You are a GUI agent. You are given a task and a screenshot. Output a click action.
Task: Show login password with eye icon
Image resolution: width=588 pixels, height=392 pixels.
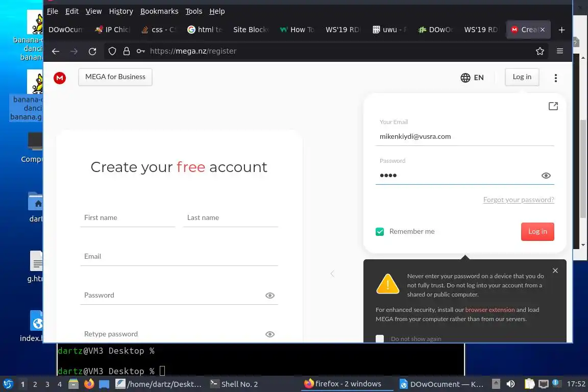coord(546,176)
